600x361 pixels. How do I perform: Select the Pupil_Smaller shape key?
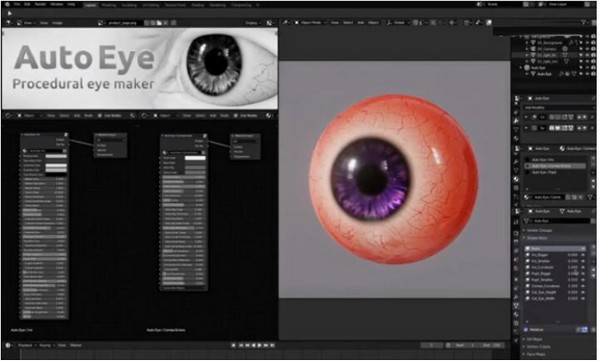(x=555, y=279)
